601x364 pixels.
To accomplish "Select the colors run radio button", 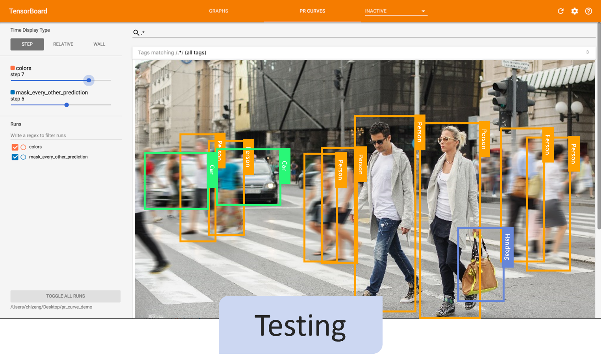I will [x=23, y=147].
